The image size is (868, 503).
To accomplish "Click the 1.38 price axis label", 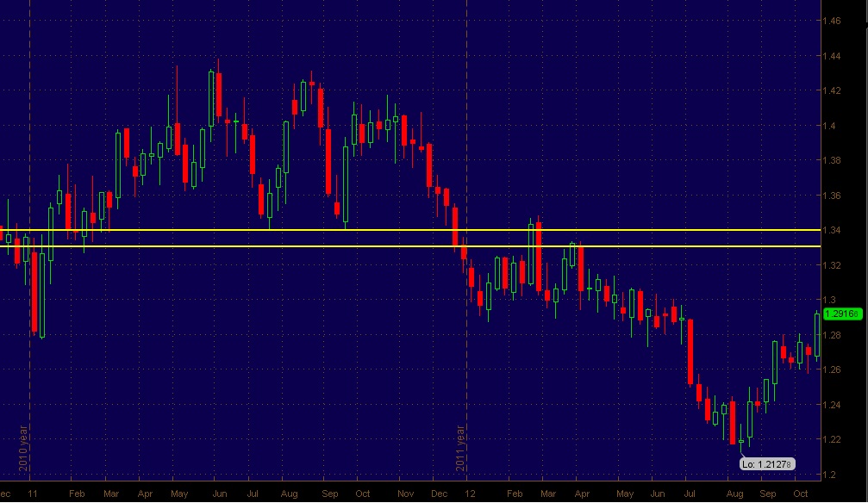I will (x=832, y=160).
